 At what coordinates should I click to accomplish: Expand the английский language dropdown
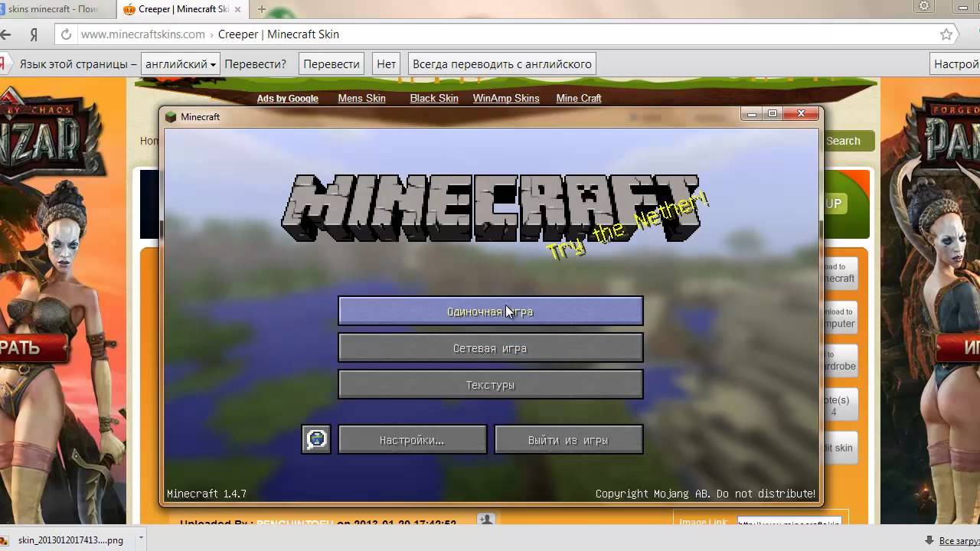click(x=181, y=64)
